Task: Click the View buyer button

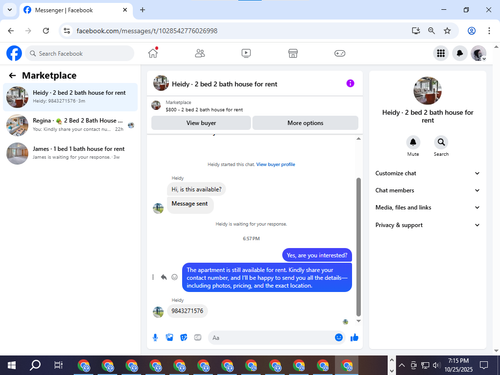Action: click(201, 123)
